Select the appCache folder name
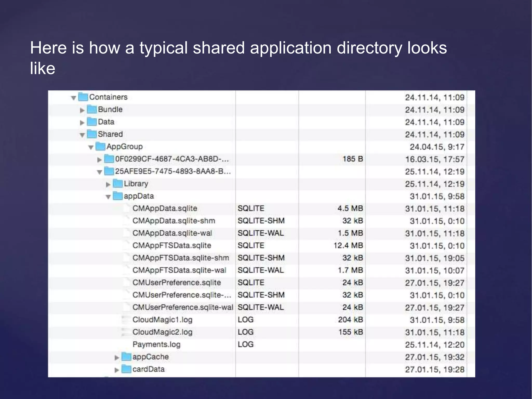This screenshot has width=532, height=399. point(150,357)
